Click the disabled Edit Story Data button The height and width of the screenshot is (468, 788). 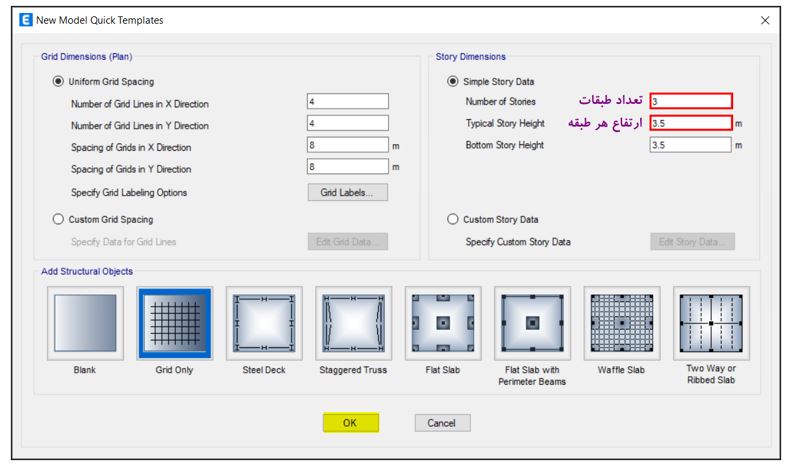pos(693,242)
